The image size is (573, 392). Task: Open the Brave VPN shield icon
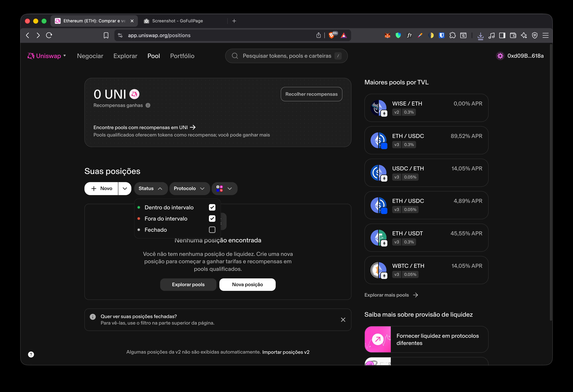(x=535, y=36)
